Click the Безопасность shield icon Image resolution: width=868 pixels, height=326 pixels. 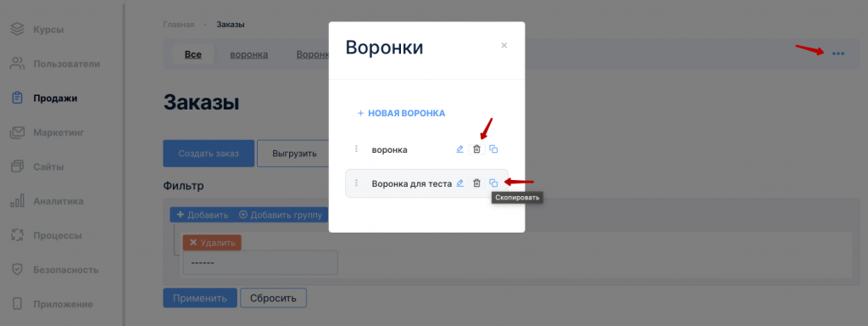pyautogui.click(x=17, y=270)
